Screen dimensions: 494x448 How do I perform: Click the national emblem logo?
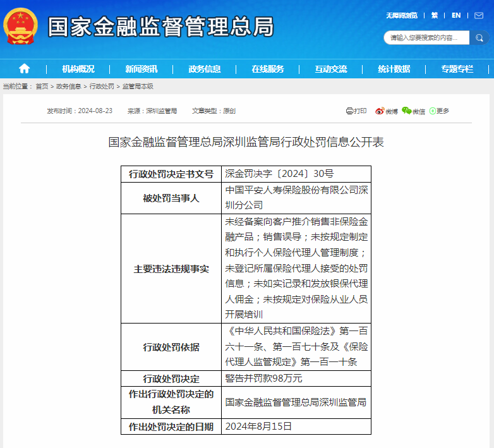tap(20, 26)
